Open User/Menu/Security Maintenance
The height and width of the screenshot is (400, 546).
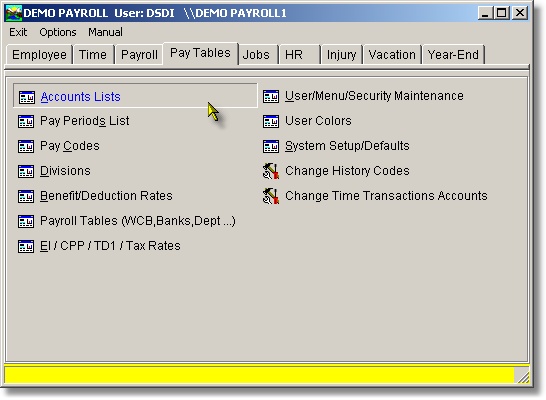[x=374, y=96]
